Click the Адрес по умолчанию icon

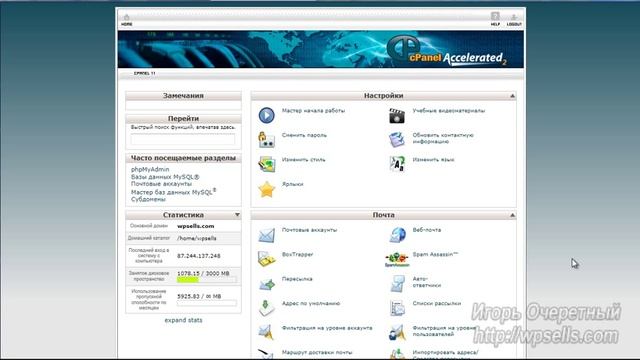(x=267, y=308)
